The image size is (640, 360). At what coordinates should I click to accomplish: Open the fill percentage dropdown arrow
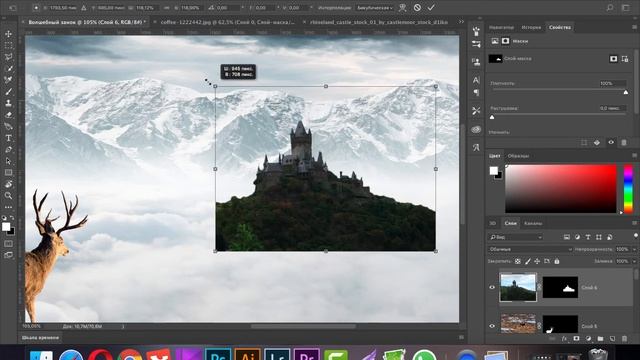[634, 261]
